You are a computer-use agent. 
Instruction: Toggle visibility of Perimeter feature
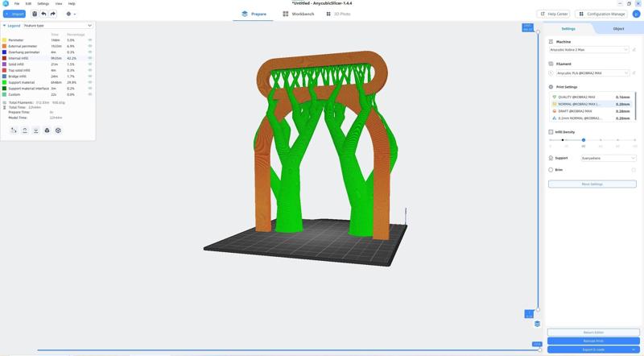tap(89, 40)
